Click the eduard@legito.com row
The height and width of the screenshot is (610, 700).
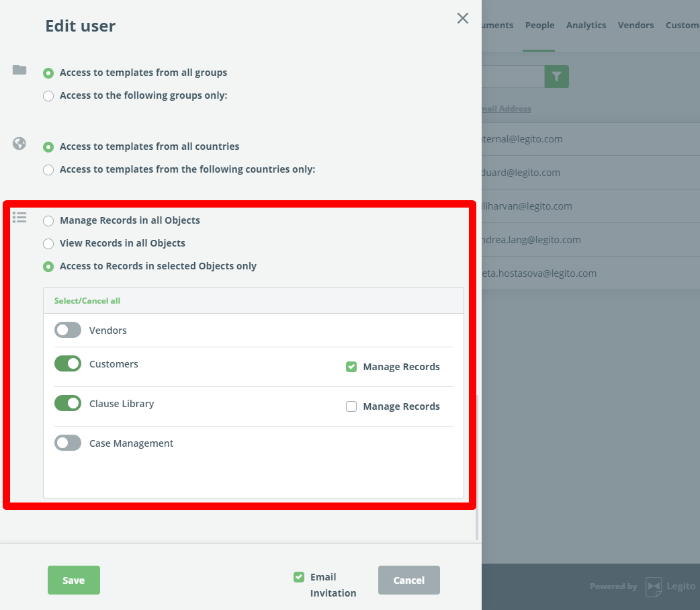(591, 173)
